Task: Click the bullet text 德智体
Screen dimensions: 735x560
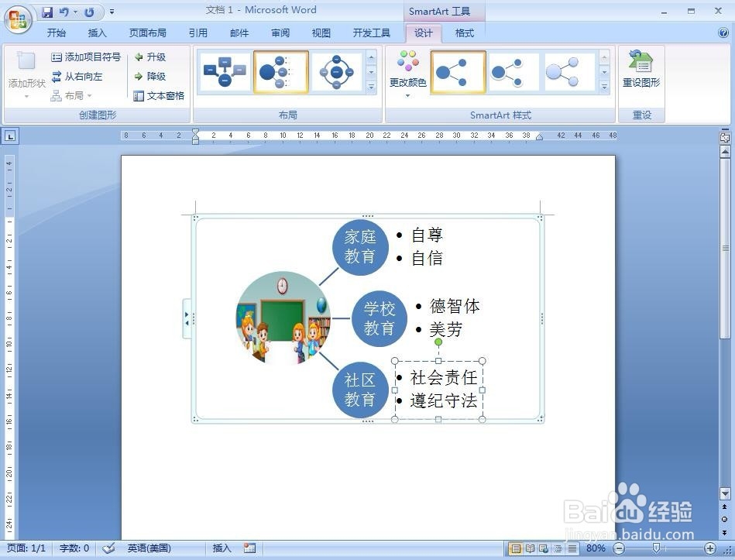Action: tap(454, 306)
